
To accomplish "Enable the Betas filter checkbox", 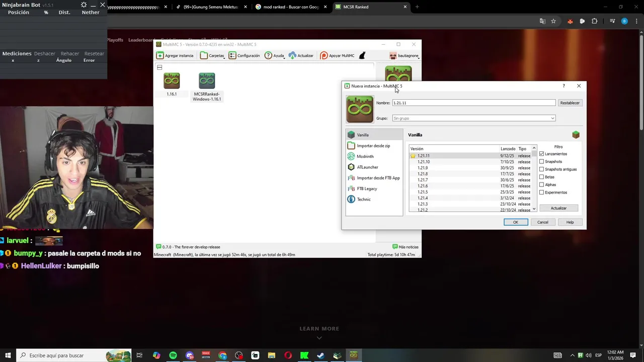I will (541, 177).
